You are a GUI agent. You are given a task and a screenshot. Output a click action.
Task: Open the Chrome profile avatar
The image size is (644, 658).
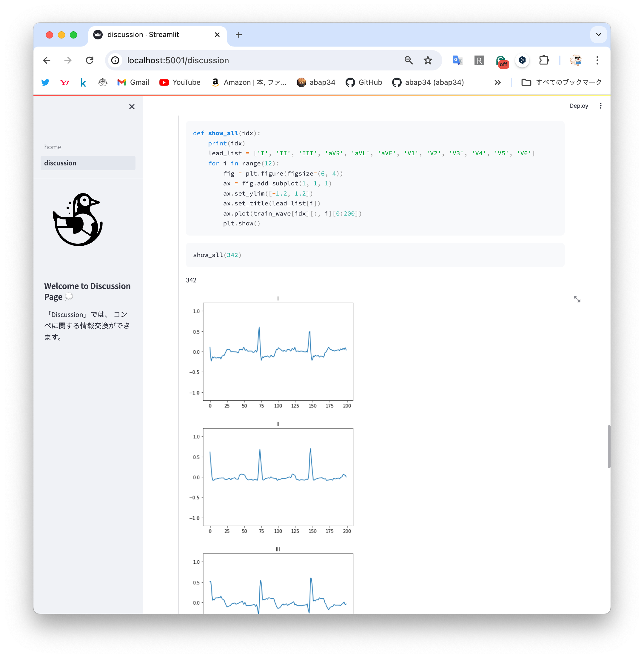click(575, 60)
